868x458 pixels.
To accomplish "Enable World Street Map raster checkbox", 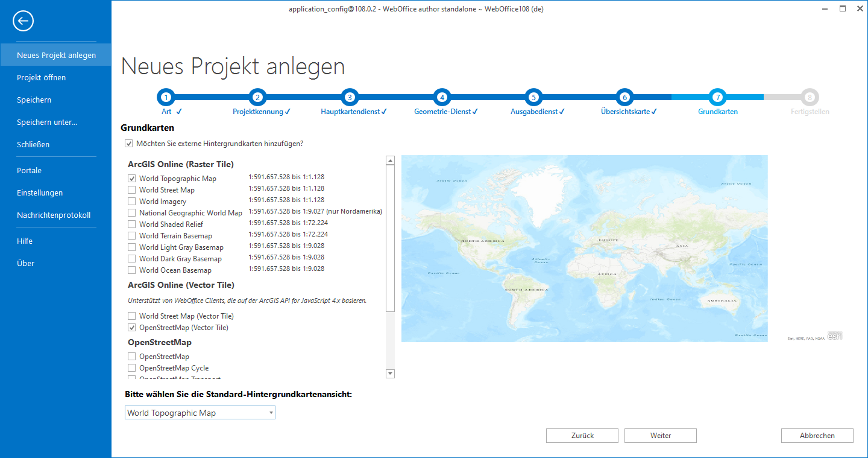I will 132,190.
